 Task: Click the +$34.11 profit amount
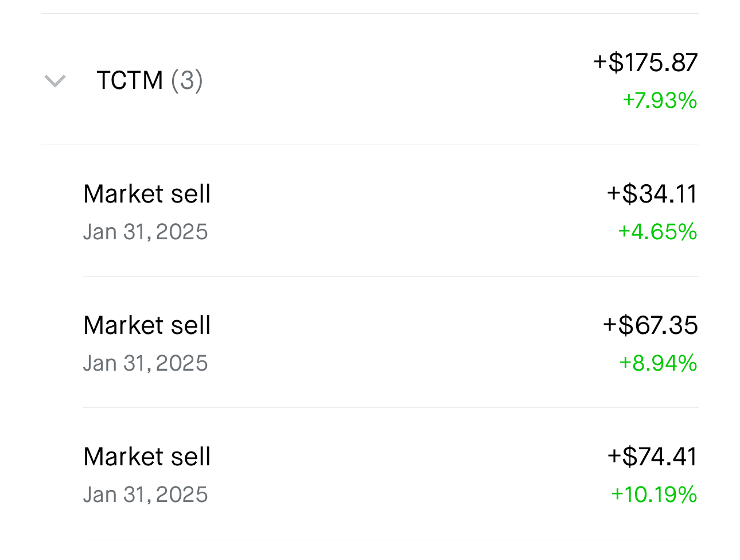(652, 194)
